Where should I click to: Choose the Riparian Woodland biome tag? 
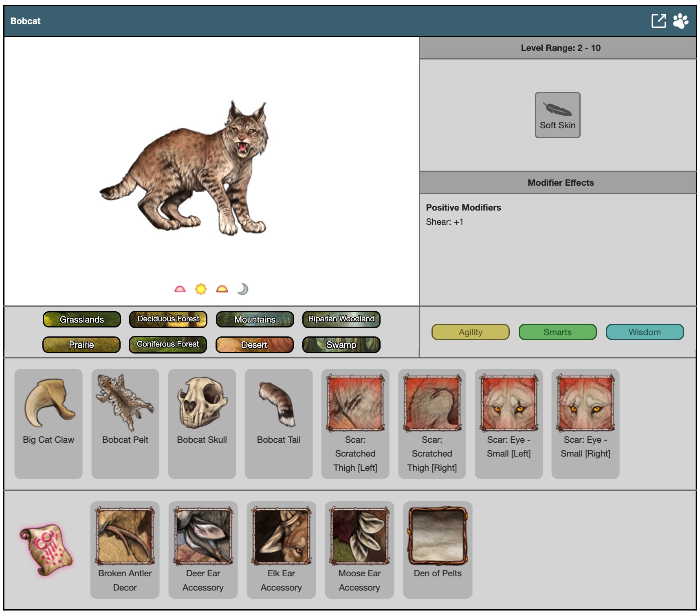point(341,319)
